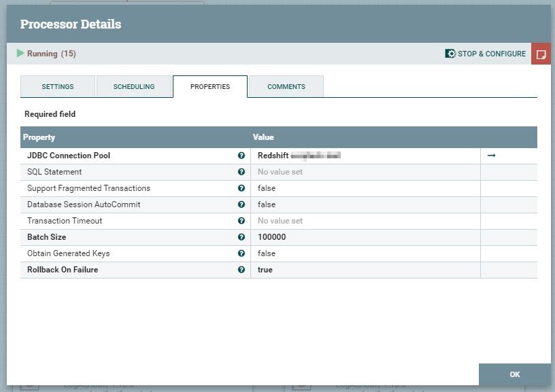Click the Running (15) status text
The width and height of the screenshot is (555, 392).
(52, 54)
